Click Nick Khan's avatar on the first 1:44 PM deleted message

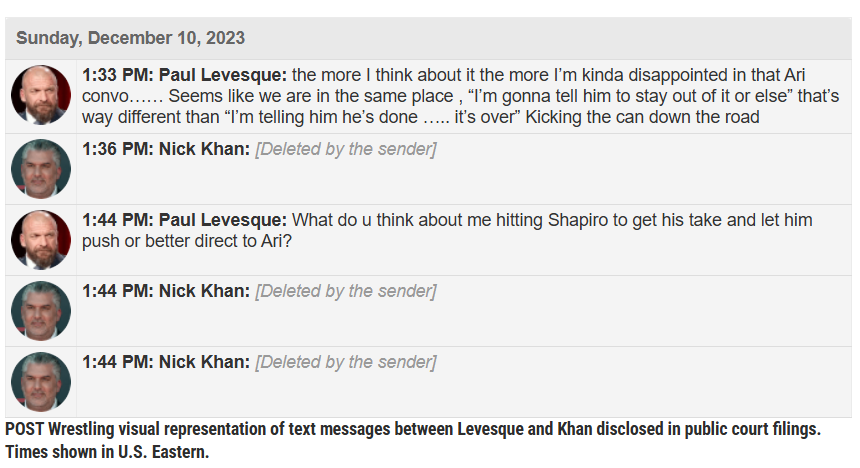point(41,310)
